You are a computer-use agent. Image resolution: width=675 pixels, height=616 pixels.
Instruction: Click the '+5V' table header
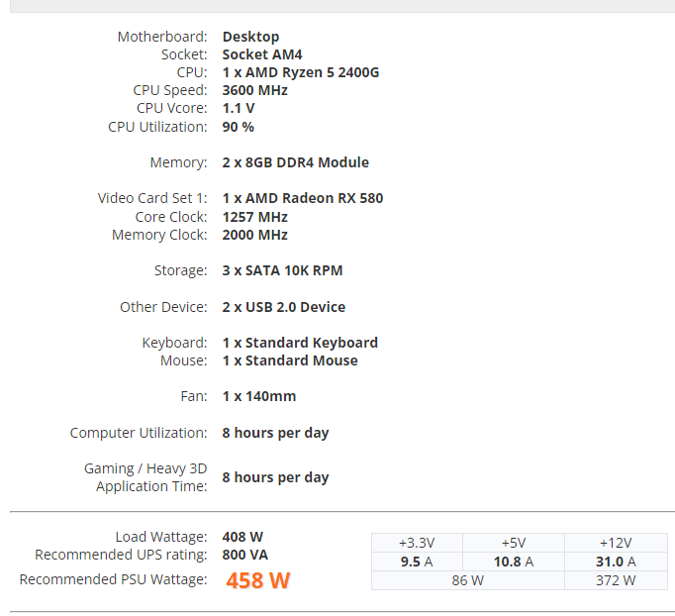point(514,543)
